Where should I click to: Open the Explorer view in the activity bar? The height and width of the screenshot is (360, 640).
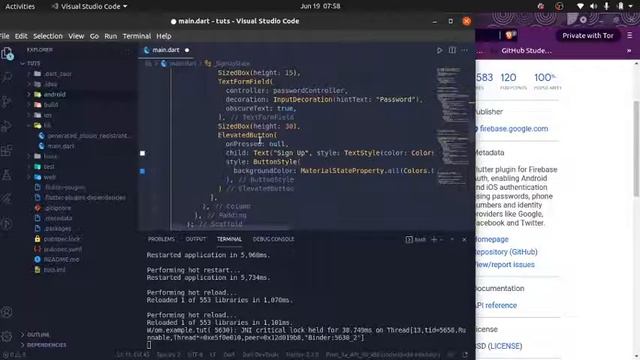coord(7,53)
